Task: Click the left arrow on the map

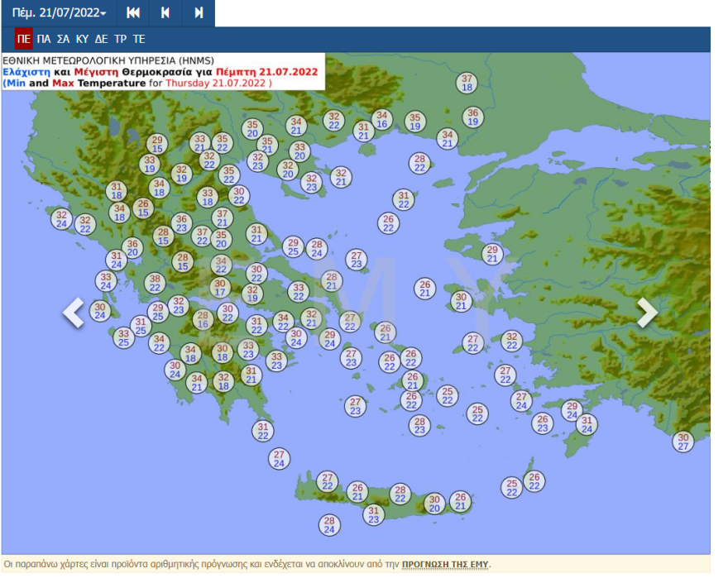Action: pyautogui.click(x=74, y=313)
